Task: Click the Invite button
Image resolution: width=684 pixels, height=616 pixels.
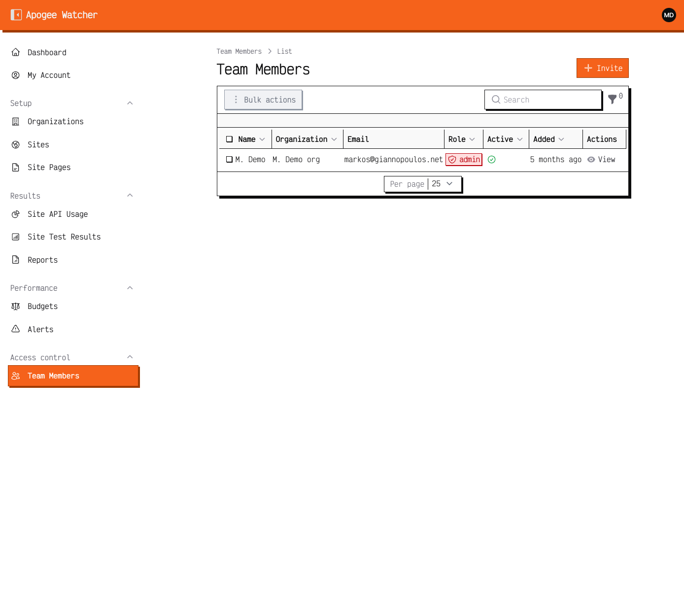Action: (603, 68)
